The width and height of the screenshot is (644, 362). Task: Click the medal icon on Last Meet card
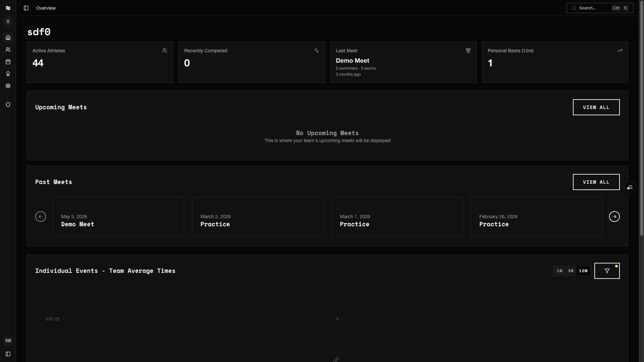click(468, 51)
